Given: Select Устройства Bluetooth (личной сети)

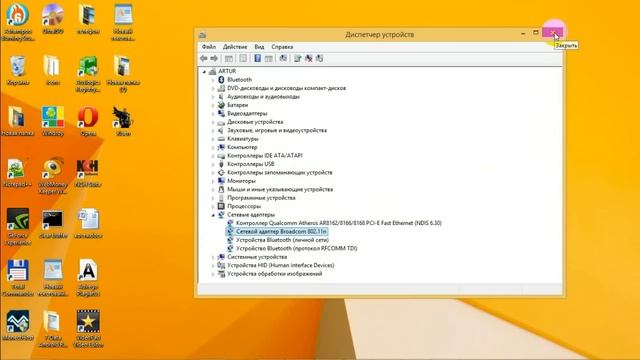Looking at the screenshot, I should pyautogui.click(x=282, y=240).
